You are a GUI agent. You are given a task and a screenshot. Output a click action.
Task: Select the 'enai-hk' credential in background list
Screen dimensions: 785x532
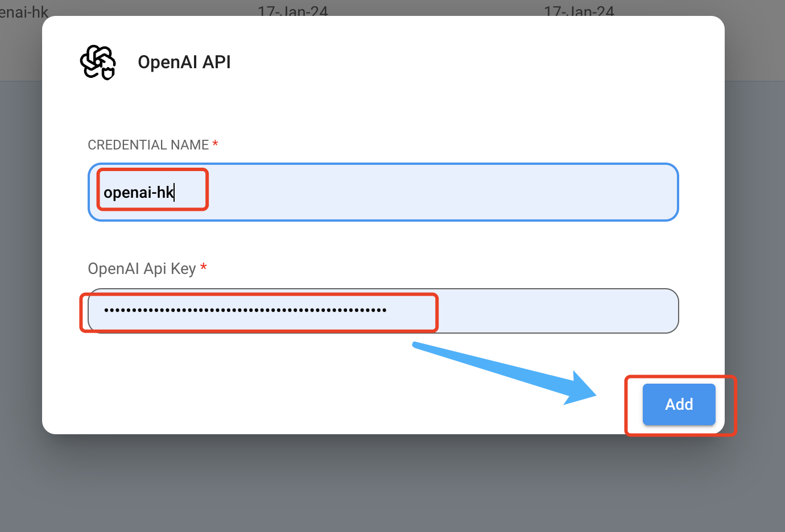click(23, 10)
